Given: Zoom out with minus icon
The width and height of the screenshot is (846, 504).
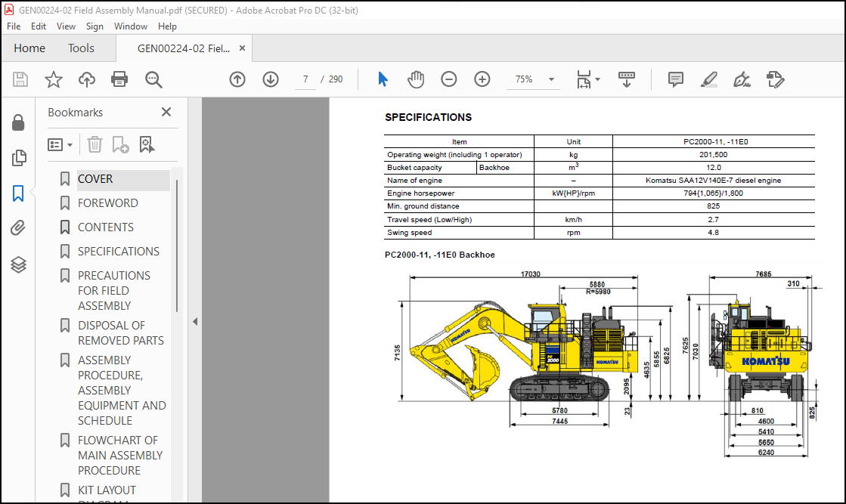Looking at the screenshot, I should 448,79.
